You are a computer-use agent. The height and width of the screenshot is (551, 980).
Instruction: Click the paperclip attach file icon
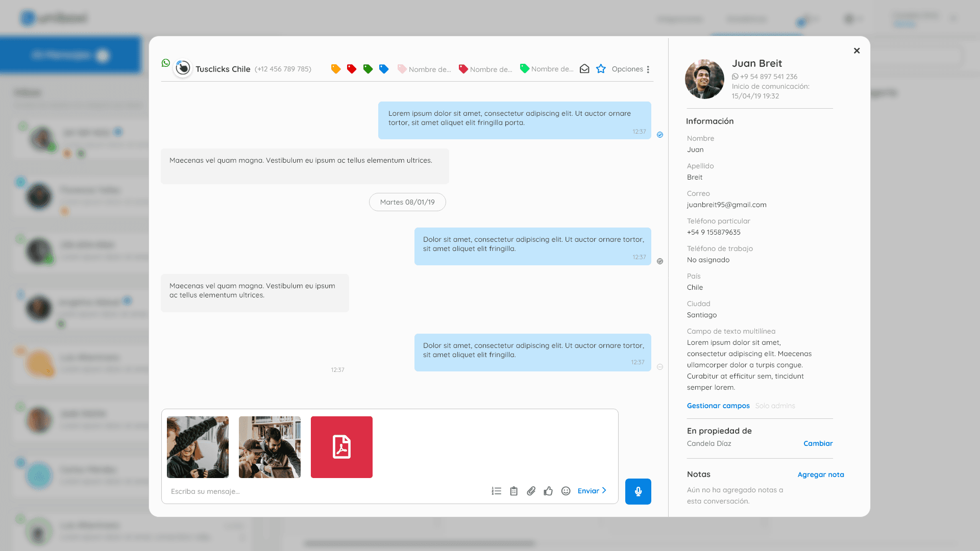pyautogui.click(x=531, y=491)
